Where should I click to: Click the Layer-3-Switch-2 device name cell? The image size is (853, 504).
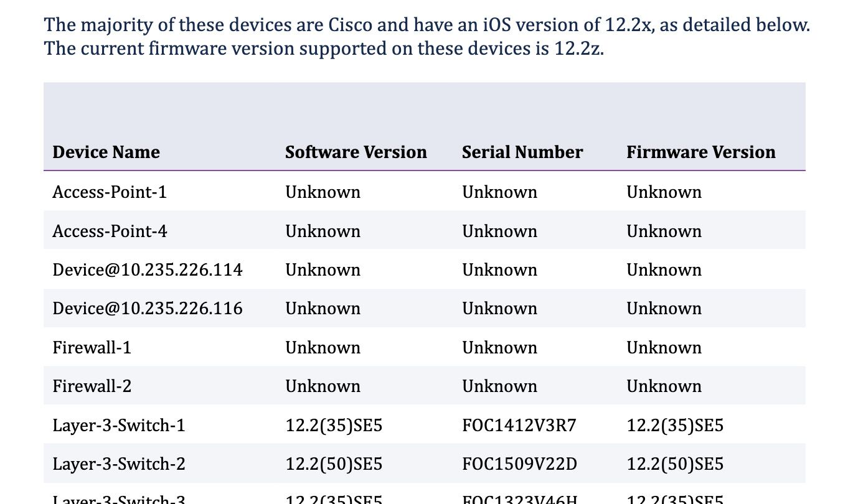[x=118, y=464]
